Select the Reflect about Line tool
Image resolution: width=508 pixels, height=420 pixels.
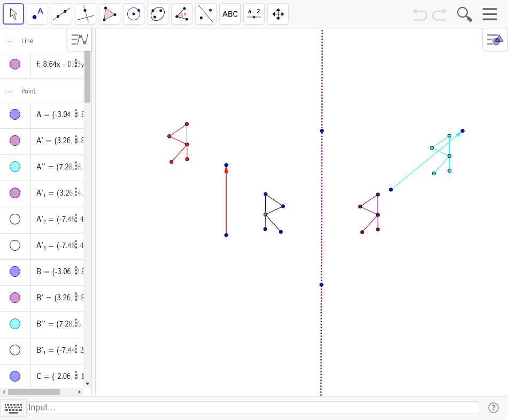tap(206, 14)
